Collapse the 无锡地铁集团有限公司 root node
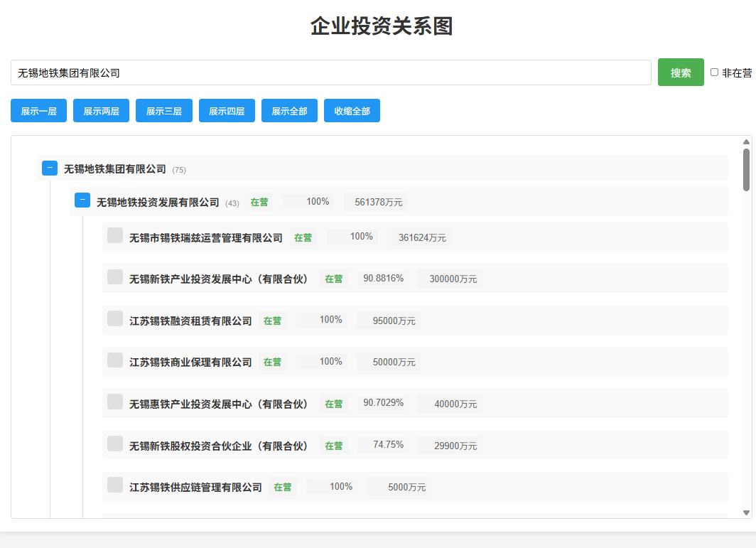Image resolution: width=756 pixels, height=548 pixels. pyautogui.click(x=50, y=168)
